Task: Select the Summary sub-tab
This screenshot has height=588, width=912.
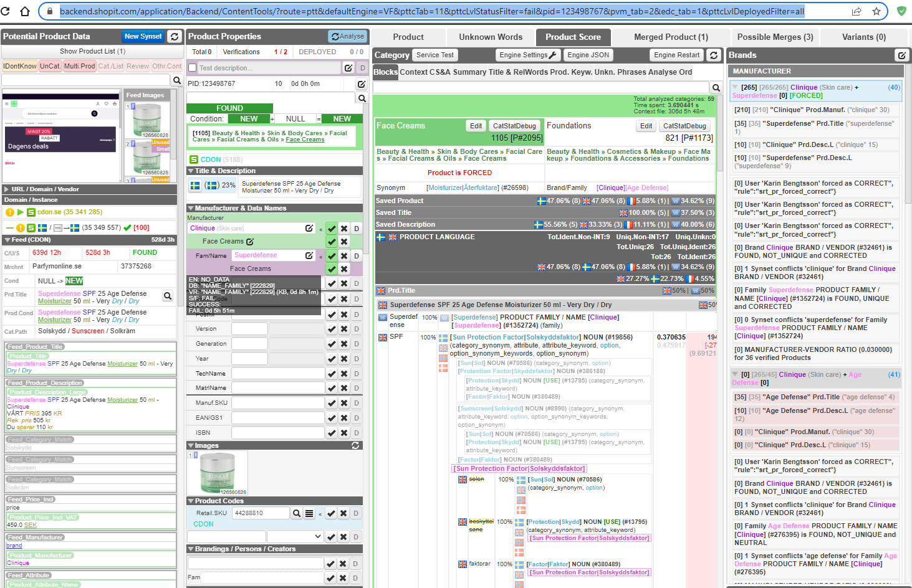Action: coord(469,72)
